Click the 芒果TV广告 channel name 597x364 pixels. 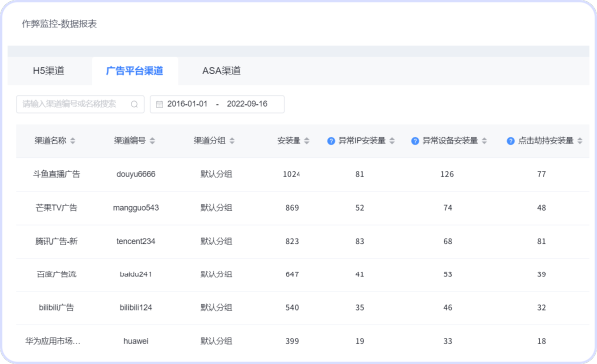click(x=56, y=208)
